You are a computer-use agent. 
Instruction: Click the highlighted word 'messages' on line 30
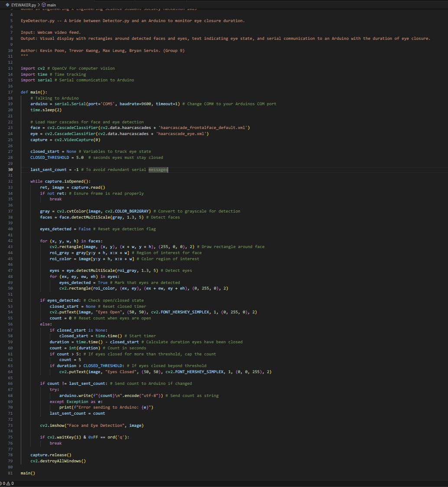(158, 170)
